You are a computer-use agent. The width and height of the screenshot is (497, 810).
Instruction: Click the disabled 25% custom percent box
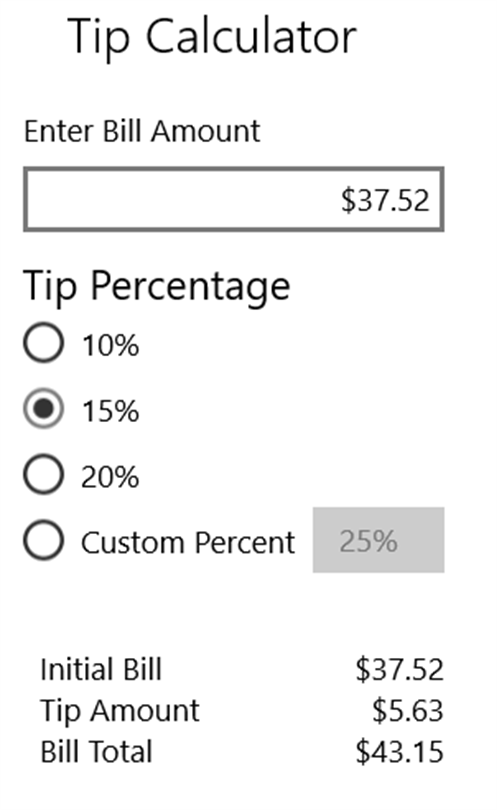[378, 540]
